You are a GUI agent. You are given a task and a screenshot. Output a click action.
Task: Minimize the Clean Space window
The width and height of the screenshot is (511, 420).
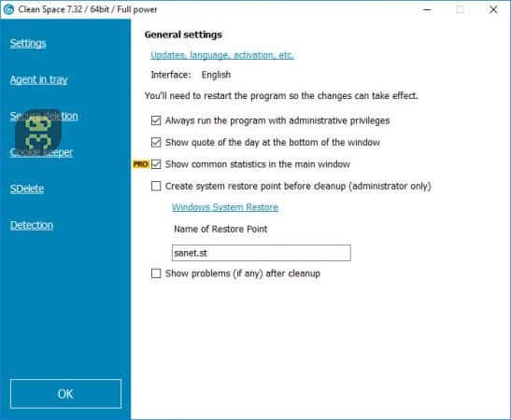pos(427,9)
